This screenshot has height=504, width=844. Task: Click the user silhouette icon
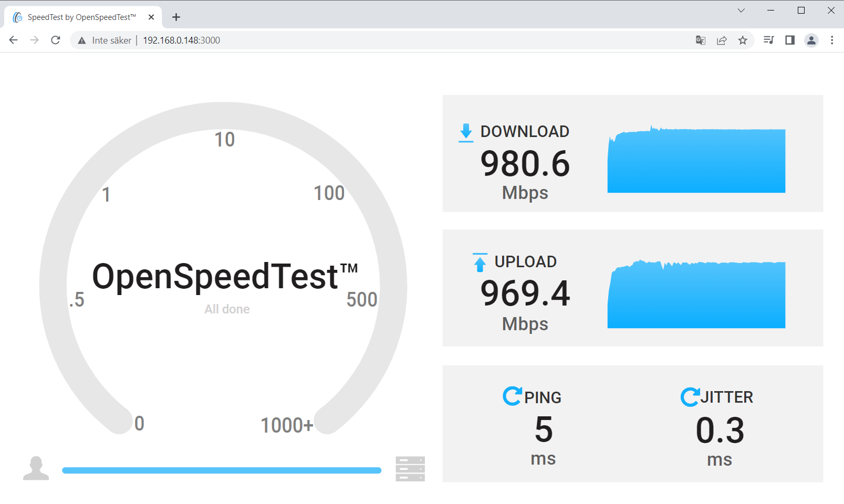click(36, 468)
